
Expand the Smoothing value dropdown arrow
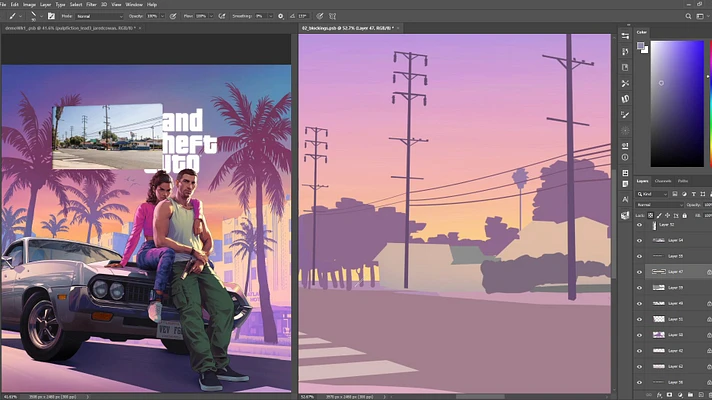271,16
